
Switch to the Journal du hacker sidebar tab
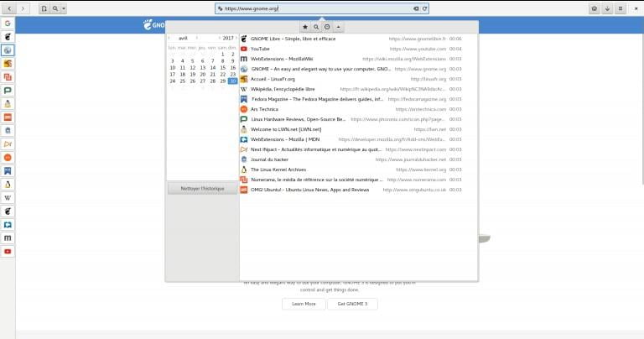8,131
